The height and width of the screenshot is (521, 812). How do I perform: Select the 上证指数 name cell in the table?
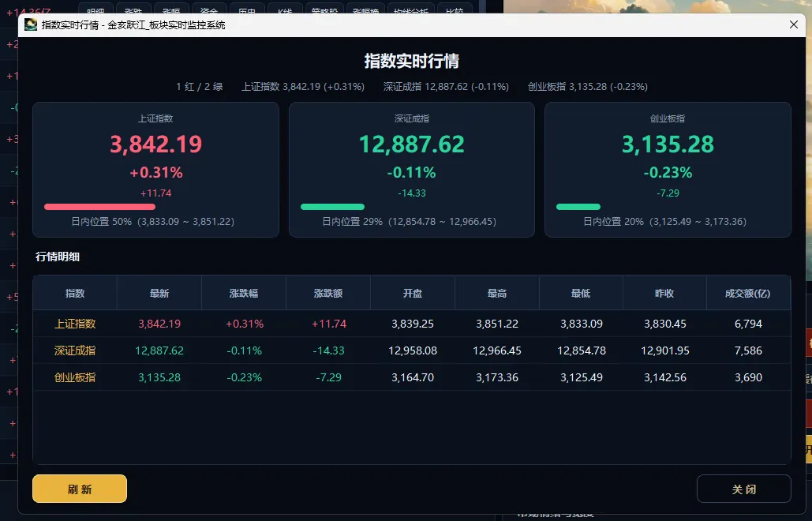coord(75,324)
